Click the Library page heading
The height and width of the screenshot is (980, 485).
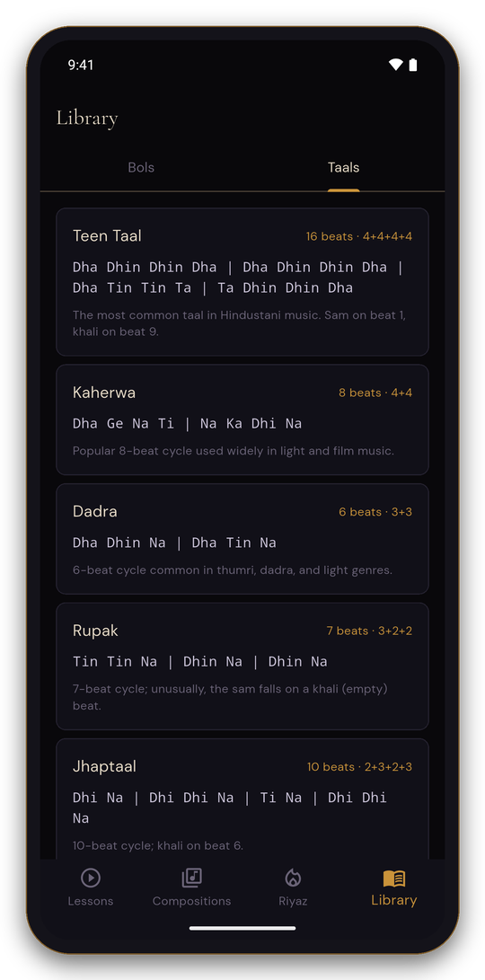[x=87, y=118]
